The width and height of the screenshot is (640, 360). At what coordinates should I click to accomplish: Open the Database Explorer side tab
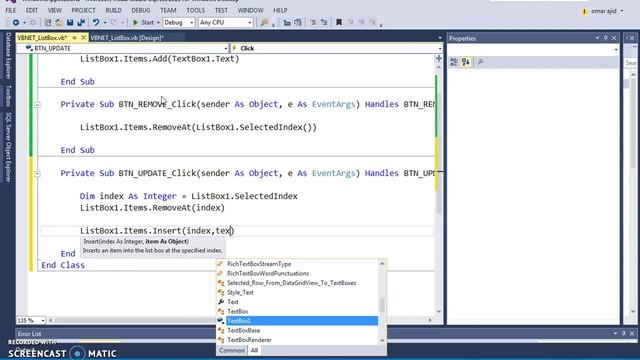(x=8, y=56)
